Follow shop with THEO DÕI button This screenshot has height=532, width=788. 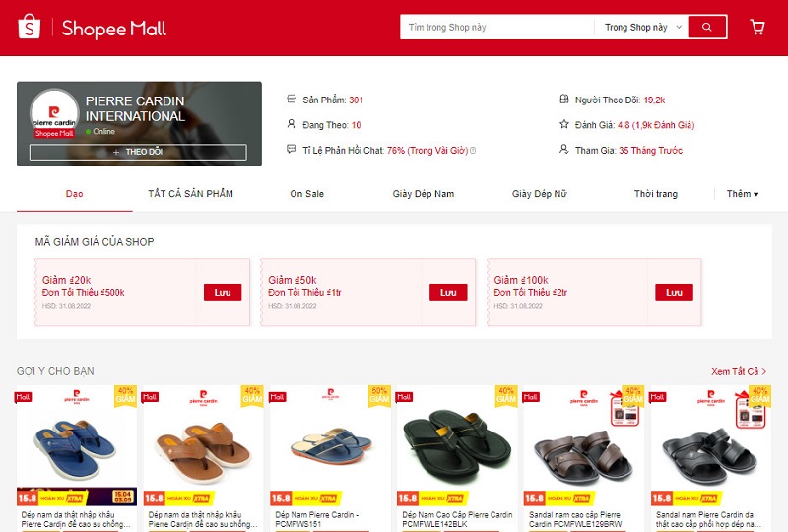[x=138, y=152]
